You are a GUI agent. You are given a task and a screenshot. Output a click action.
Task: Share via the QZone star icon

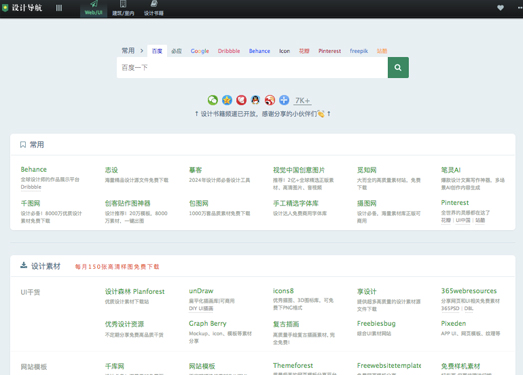click(x=227, y=100)
